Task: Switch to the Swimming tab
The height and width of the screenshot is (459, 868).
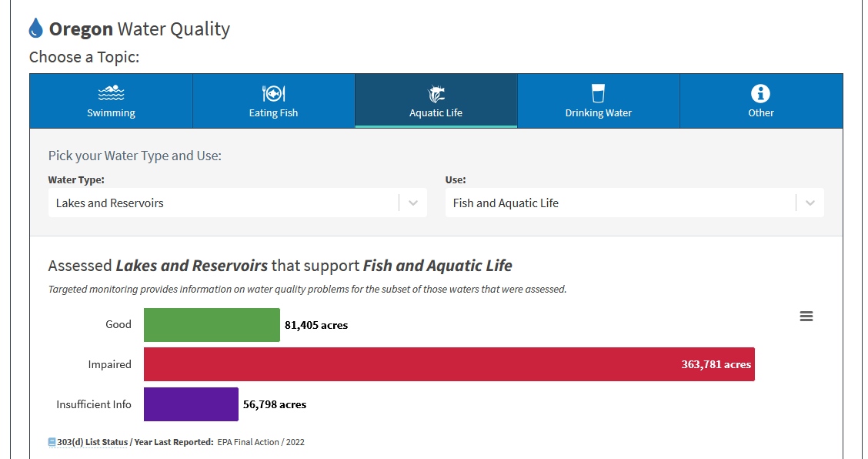Action: (111, 113)
